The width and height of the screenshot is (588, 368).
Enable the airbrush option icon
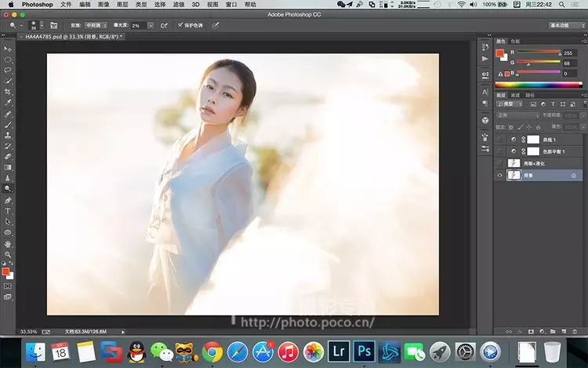pyautogui.click(x=164, y=26)
